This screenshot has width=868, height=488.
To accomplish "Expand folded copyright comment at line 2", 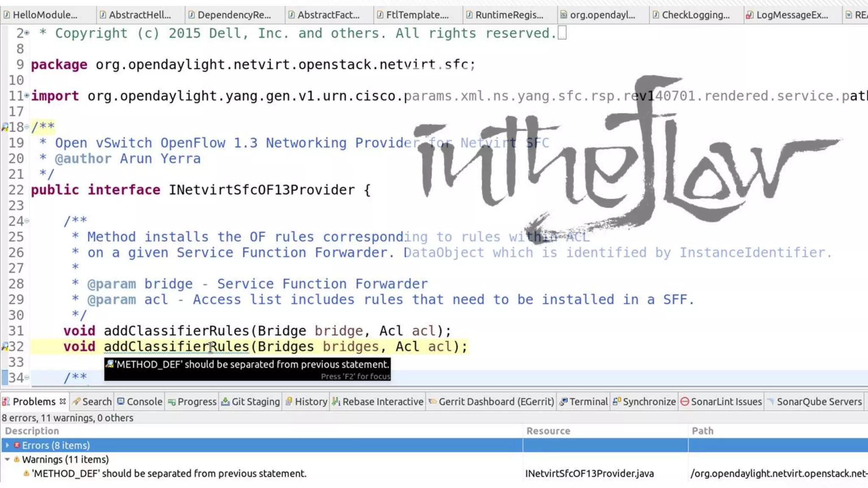I will pyautogui.click(x=27, y=33).
